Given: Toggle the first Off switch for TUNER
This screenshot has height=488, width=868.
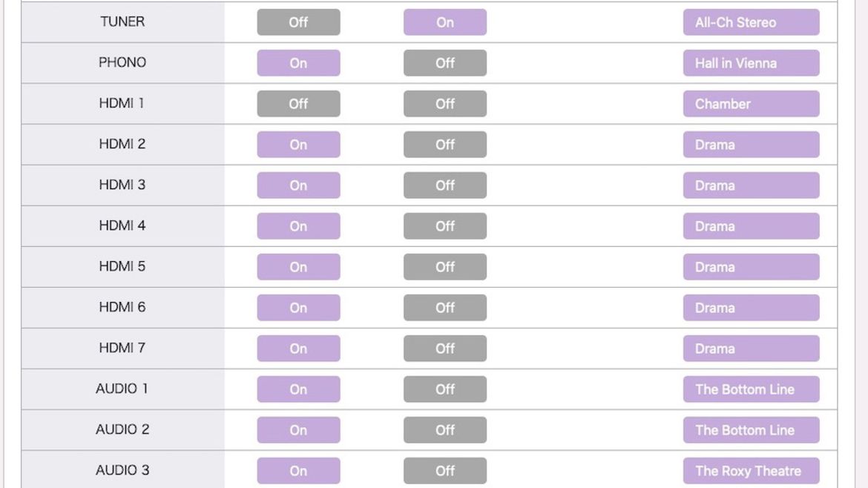Looking at the screenshot, I should pos(298,22).
